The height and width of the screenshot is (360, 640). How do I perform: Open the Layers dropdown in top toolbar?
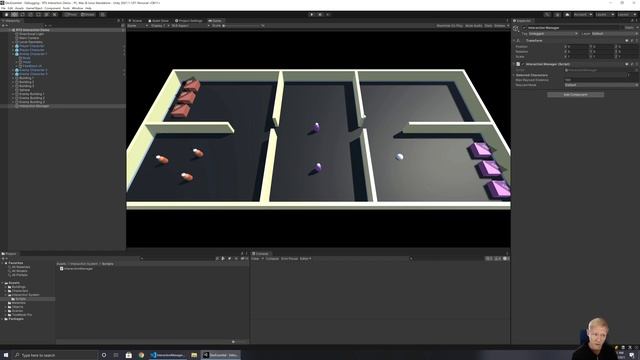point(604,14)
